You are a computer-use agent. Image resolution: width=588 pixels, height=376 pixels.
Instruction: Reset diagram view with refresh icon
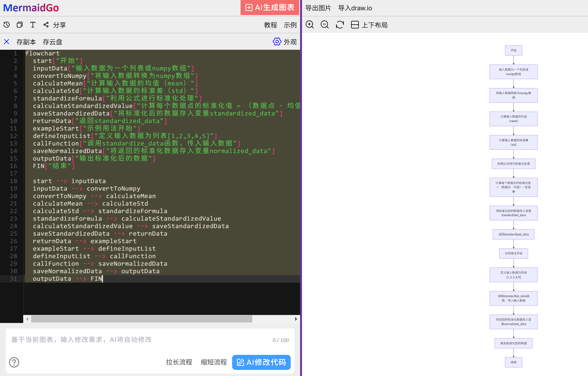[340, 25]
